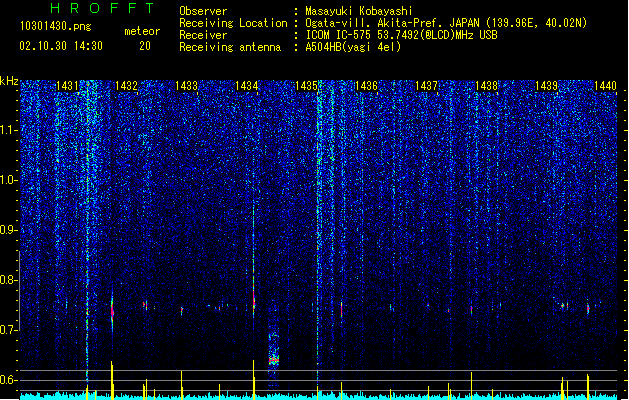Click the 1436 time marker

pyautogui.click(x=366, y=86)
